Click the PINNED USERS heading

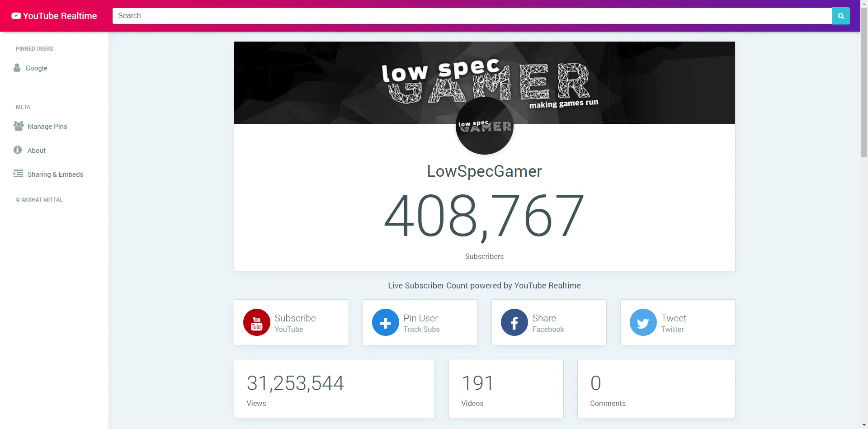click(x=34, y=49)
